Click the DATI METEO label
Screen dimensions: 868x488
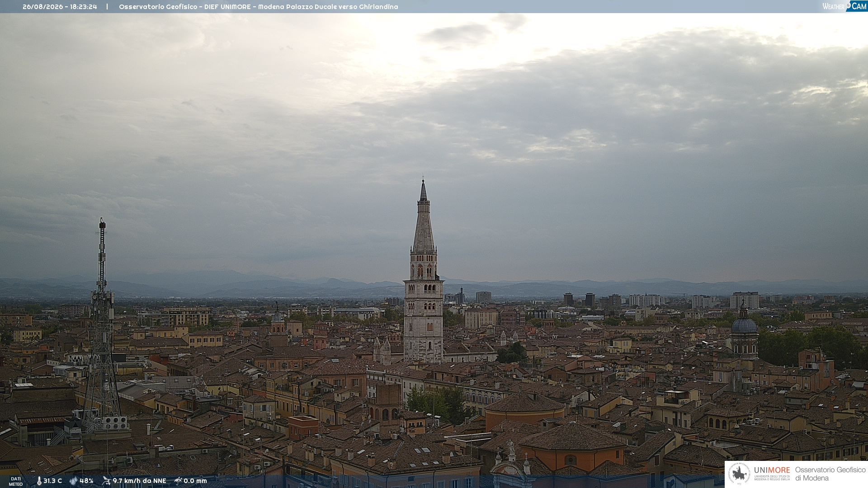pos(16,481)
